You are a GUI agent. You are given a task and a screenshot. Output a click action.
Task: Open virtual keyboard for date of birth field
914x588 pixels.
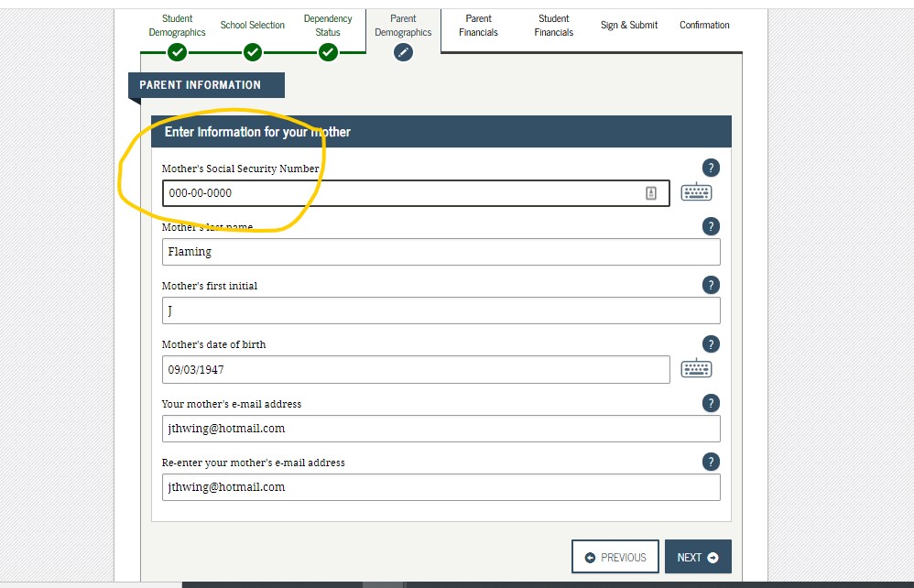point(696,368)
